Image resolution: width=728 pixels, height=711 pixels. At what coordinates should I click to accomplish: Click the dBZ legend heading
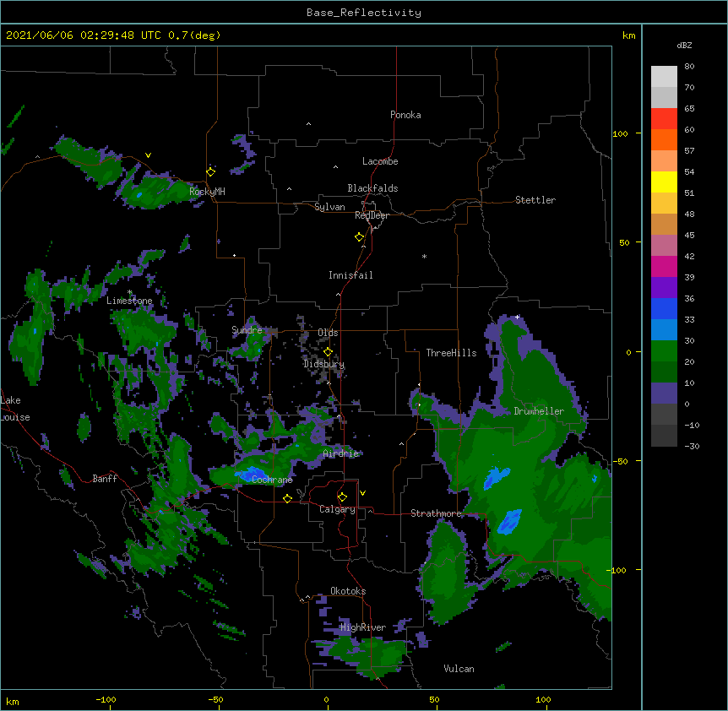684,46
